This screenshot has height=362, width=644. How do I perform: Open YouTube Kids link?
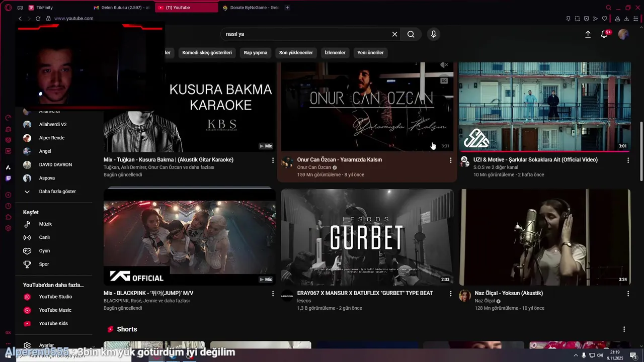pos(54,323)
